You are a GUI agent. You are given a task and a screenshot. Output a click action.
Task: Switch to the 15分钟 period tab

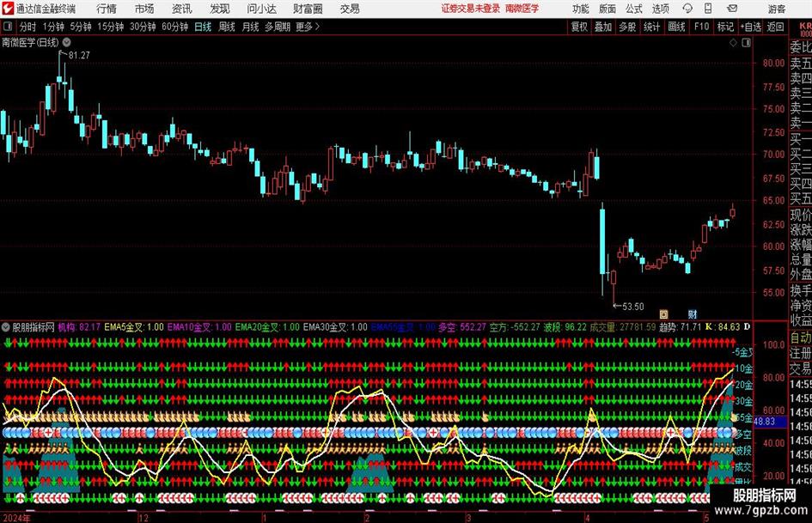point(111,27)
